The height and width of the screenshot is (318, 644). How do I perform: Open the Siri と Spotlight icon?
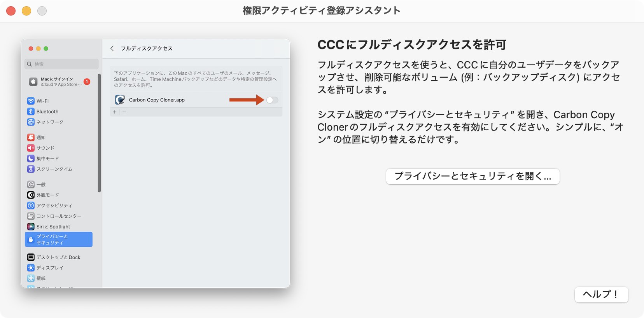31,226
